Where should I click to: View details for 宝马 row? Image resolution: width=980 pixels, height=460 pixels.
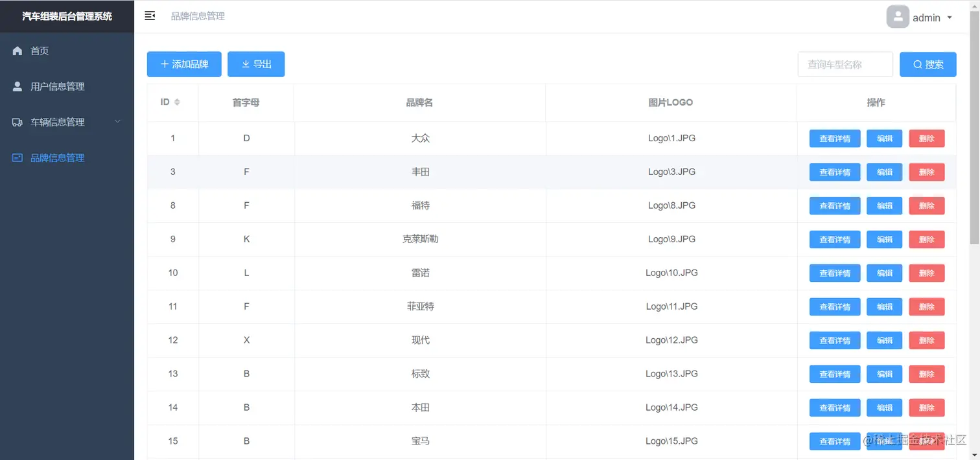pos(835,442)
